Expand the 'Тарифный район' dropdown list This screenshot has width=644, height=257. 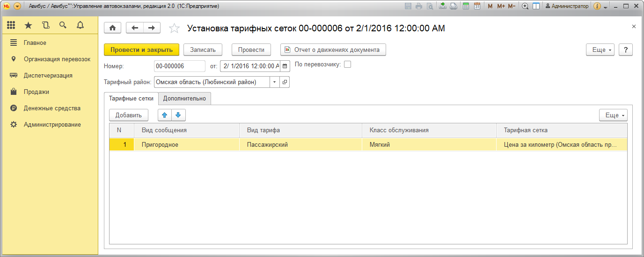click(x=275, y=82)
